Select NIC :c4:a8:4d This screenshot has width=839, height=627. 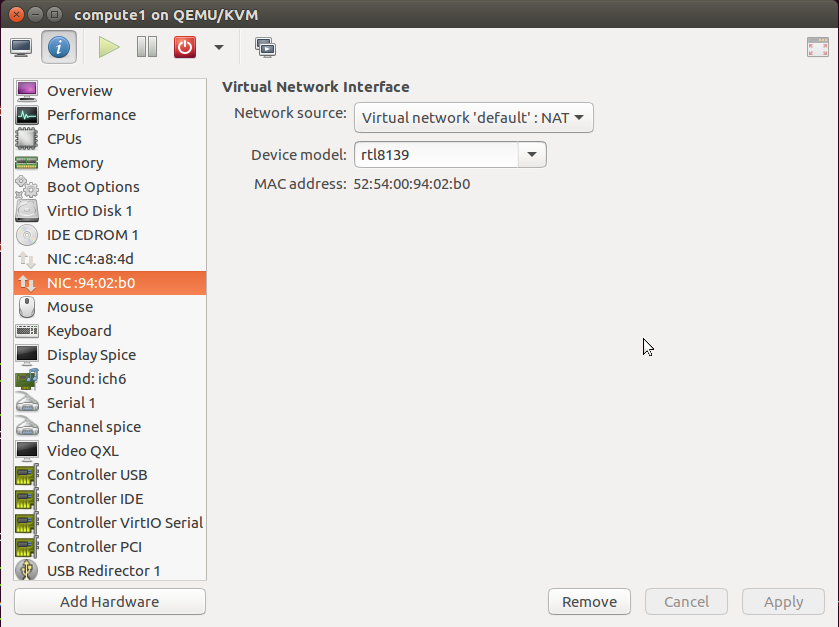110,259
